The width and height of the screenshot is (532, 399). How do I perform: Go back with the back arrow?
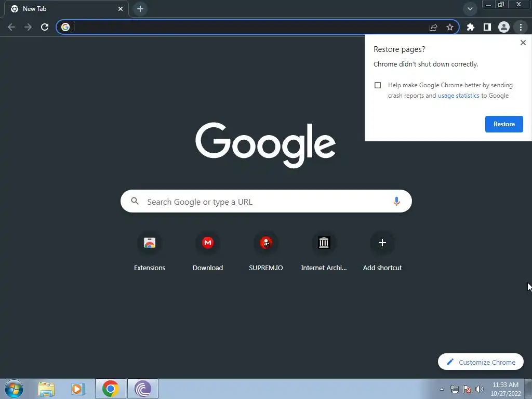(x=11, y=27)
